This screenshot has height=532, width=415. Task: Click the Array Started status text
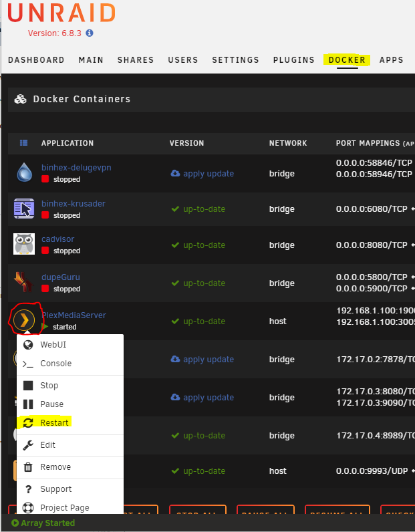pos(48,523)
